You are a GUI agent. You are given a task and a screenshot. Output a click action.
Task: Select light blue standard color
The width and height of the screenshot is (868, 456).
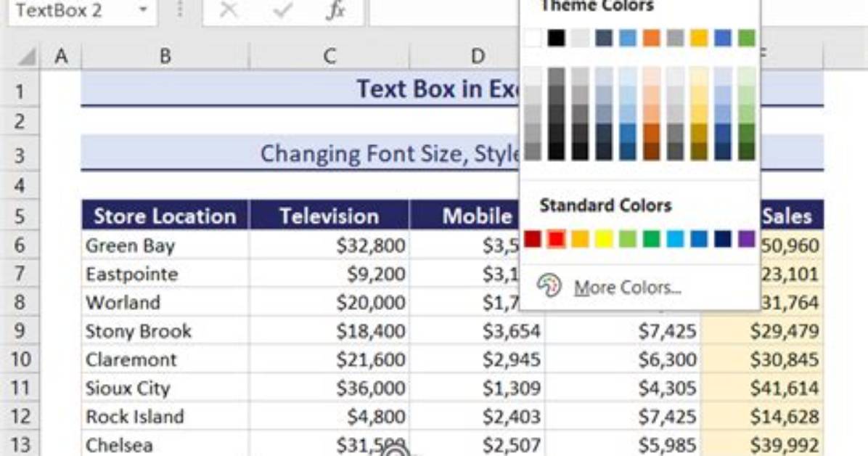(x=676, y=239)
